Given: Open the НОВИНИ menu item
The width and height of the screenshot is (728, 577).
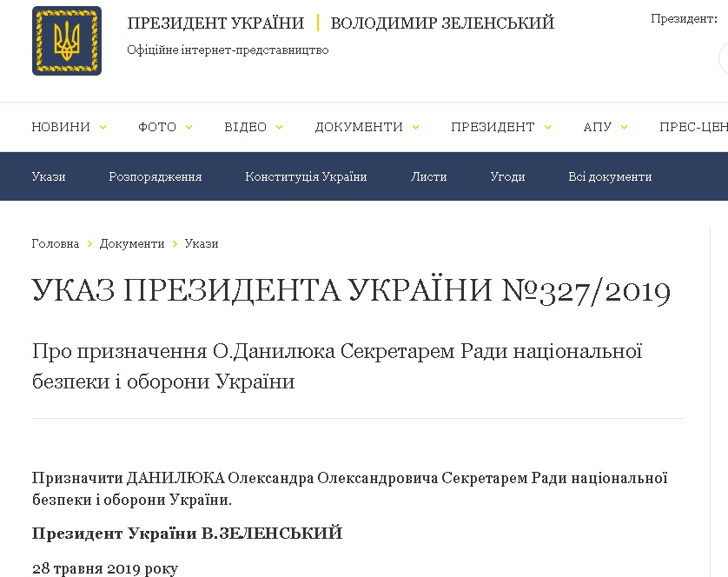Looking at the screenshot, I should pyautogui.click(x=61, y=127).
